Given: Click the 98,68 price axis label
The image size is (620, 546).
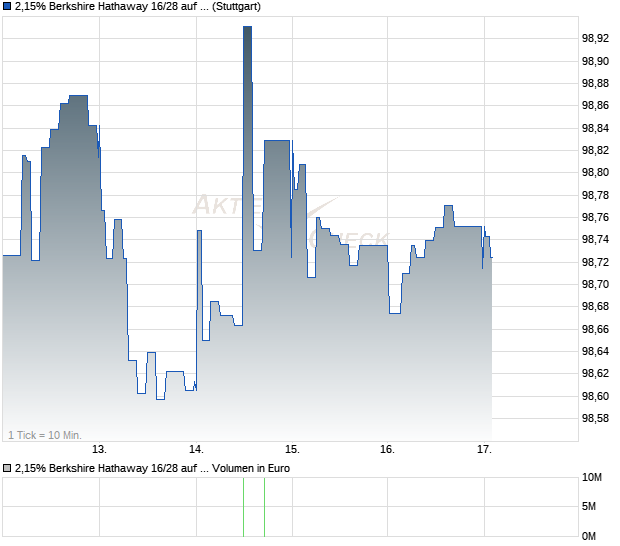Looking at the screenshot, I should (595, 306).
